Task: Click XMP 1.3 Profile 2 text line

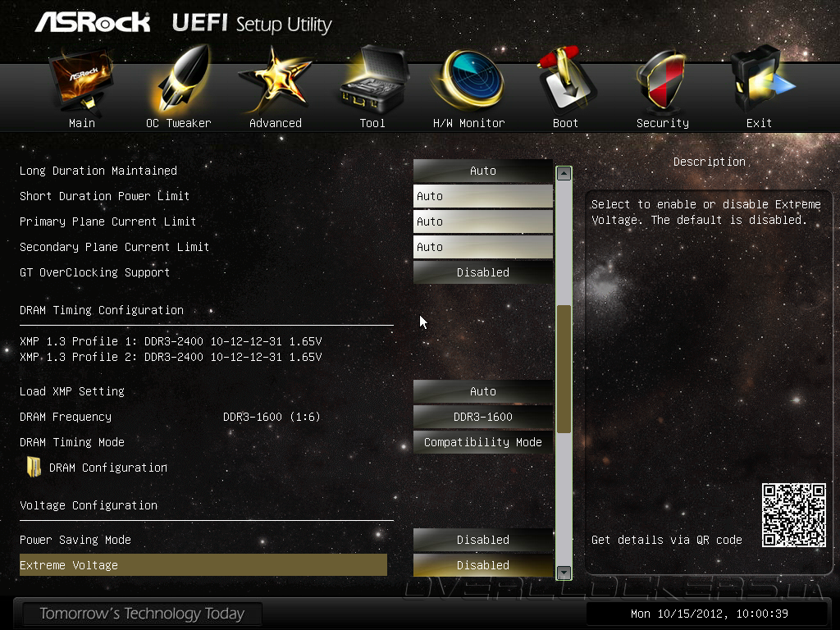Action: [x=171, y=357]
